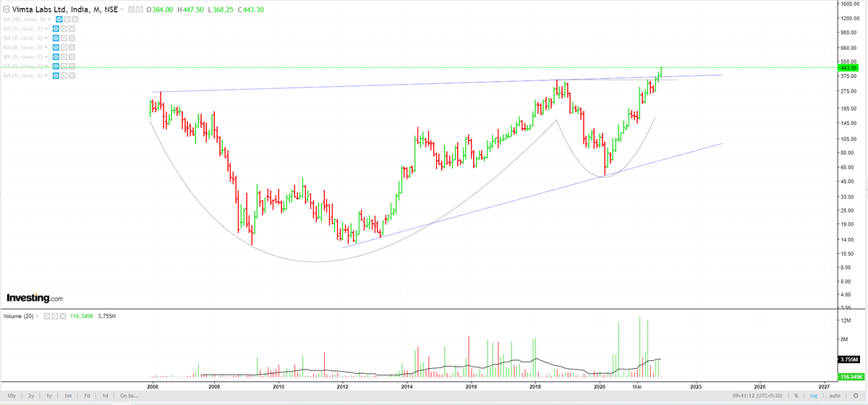Click the 3.755M volume axis label
This screenshot has width=868, height=405.
[x=848, y=359]
